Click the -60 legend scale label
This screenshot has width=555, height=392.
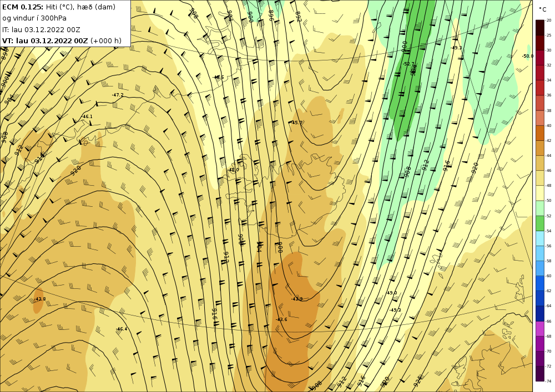[x=549, y=276]
